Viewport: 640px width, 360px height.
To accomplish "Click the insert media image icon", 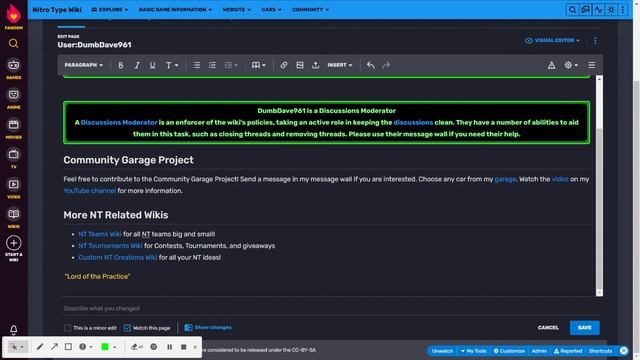I will click(300, 65).
